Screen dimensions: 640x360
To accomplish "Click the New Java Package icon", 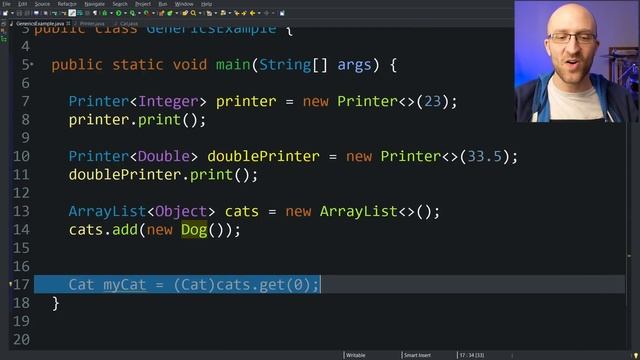I will click(x=161, y=13).
